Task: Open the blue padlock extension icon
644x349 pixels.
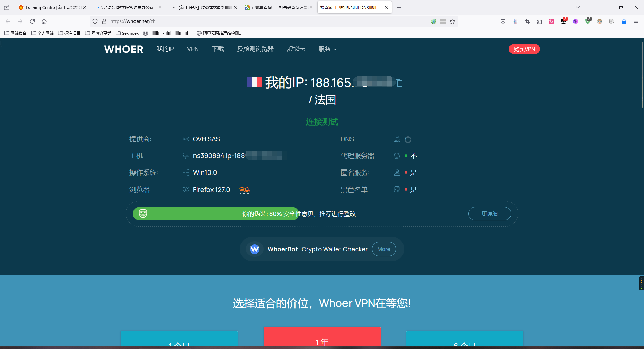Action: click(x=624, y=21)
